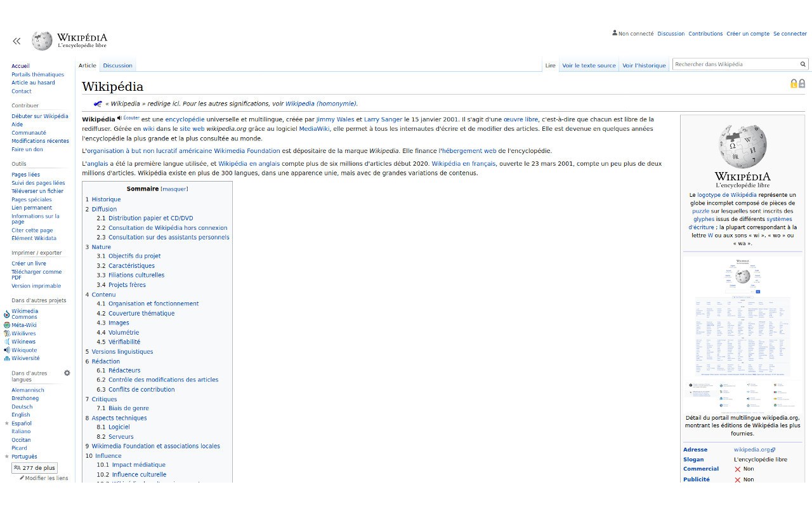The width and height of the screenshot is (812, 508).
Task: Open logotype de Wikipédia link in infobox
Action: 727,195
